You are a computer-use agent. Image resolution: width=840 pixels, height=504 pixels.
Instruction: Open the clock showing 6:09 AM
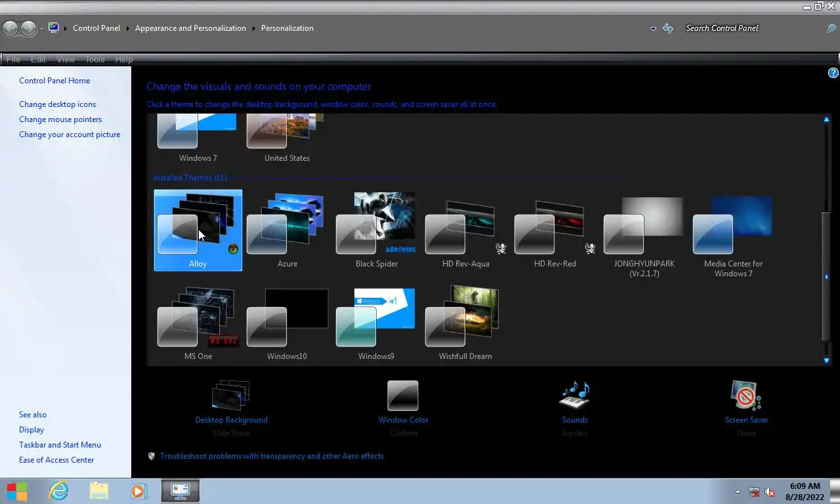click(x=805, y=492)
